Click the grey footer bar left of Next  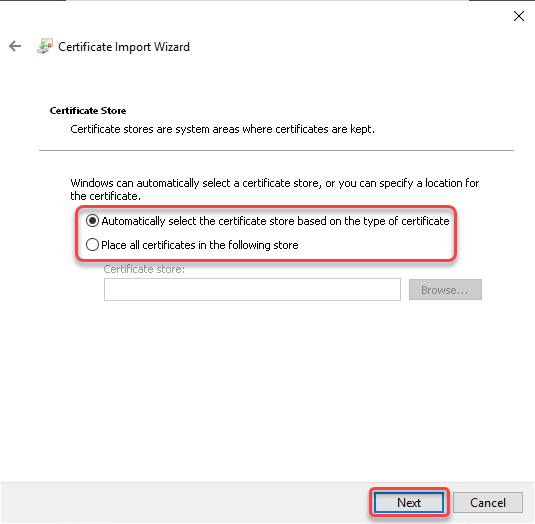point(184,503)
